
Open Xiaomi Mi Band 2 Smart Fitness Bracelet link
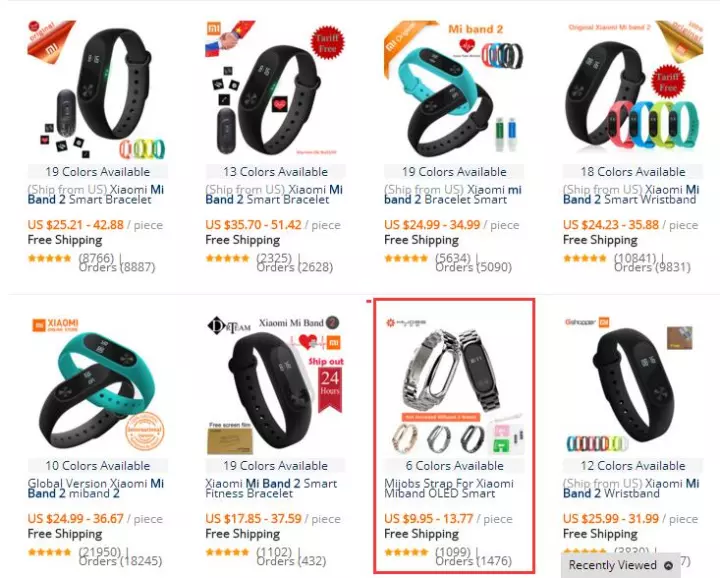click(271, 488)
